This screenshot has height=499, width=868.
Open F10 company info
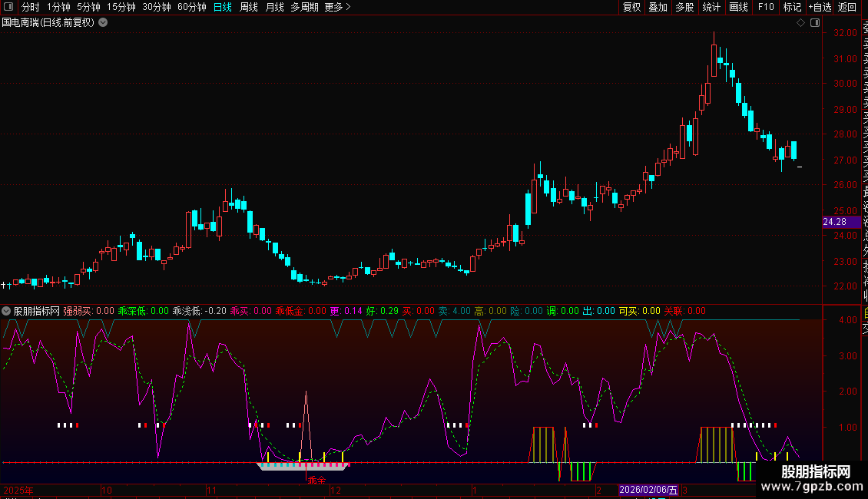pos(766,7)
